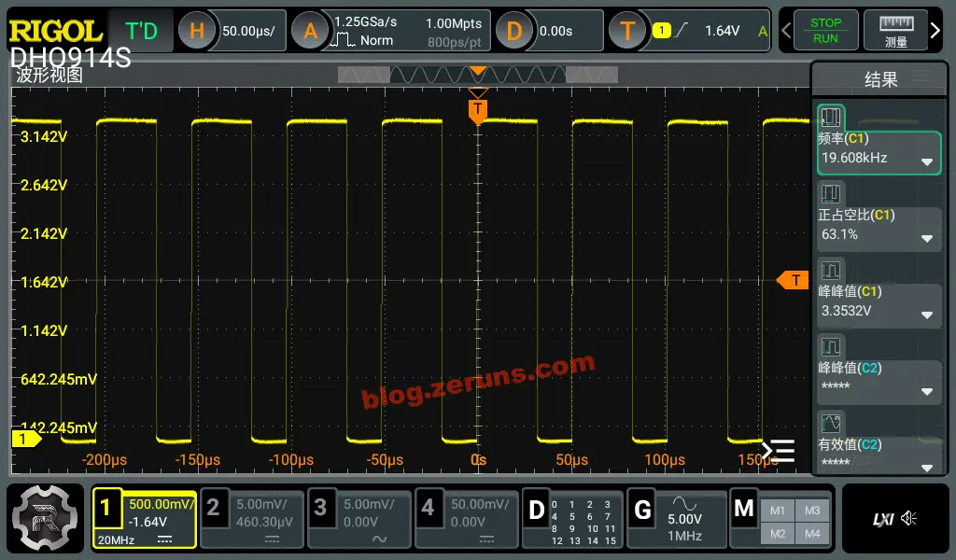956x560 pixels.
Task: Toggle channel 4 on or off
Action: click(x=428, y=507)
